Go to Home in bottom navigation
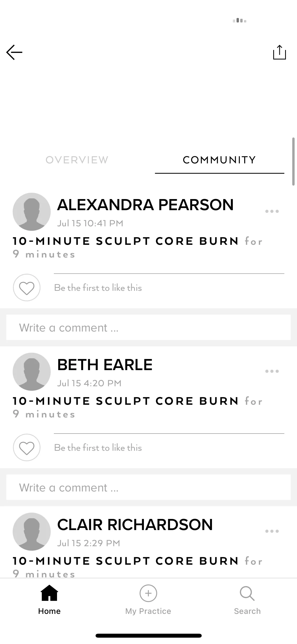297x644 pixels. [49, 600]
